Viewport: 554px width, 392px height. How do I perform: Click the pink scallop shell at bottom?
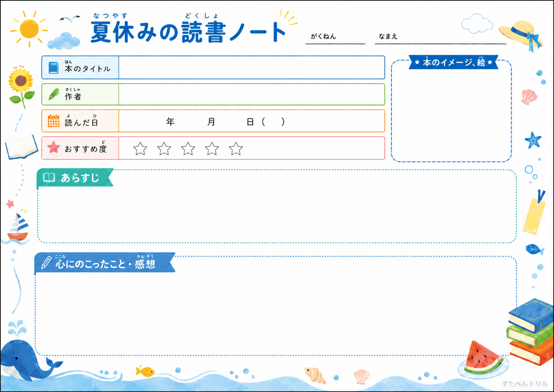(362, 376)
